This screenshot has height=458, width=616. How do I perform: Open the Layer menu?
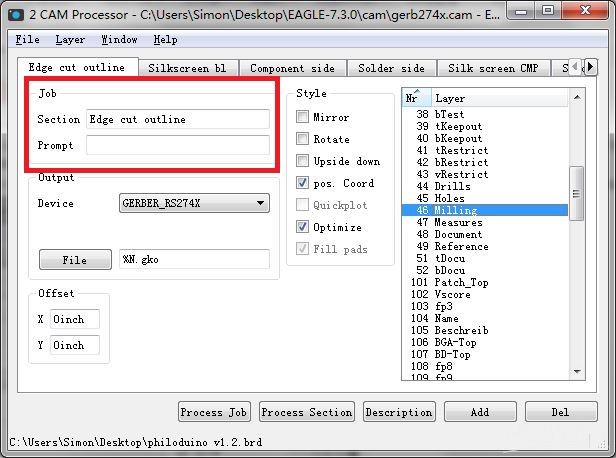click(70, 40)
